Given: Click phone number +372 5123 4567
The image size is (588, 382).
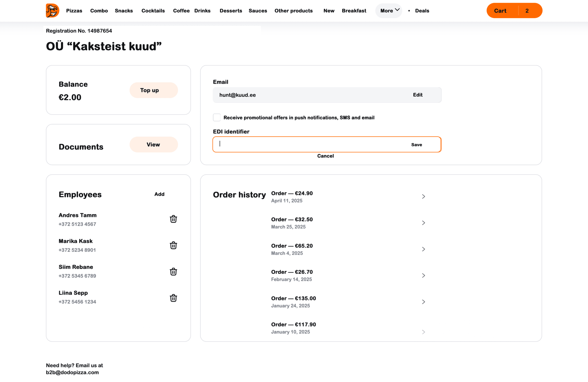Looking at the screenshot, I should [x=77, y=224].
